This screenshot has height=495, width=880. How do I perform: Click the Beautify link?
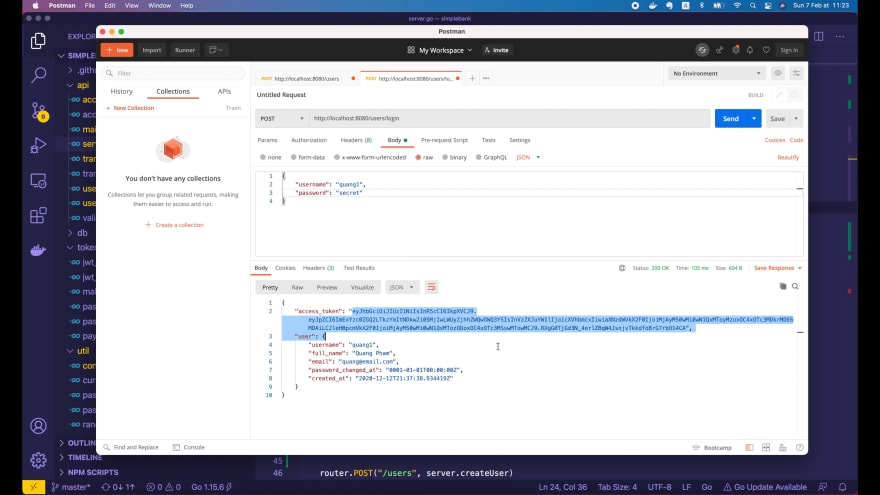788,158
